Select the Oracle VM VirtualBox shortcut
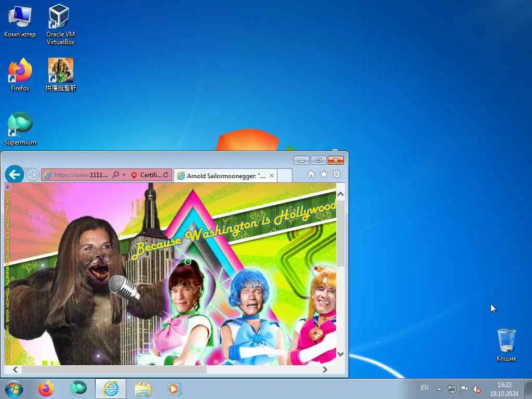Image resolution: width=532 pixels, height=399 pixels. 60,24
